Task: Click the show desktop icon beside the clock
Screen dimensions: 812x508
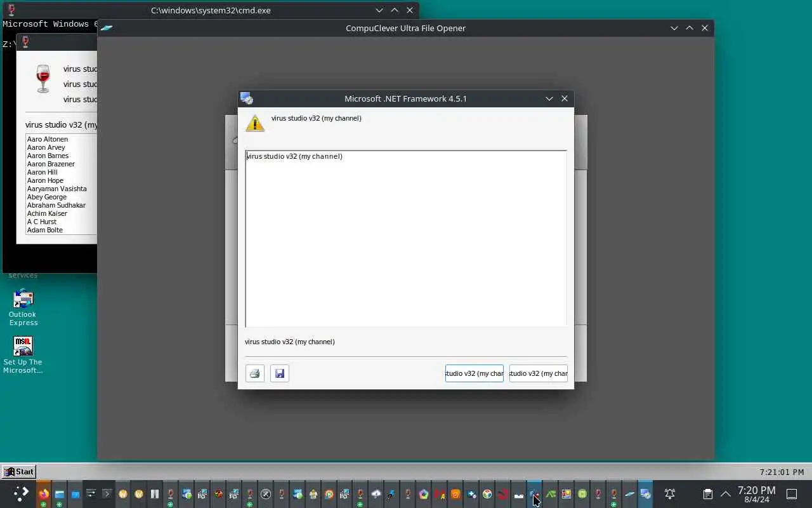Action: (792, 493)
